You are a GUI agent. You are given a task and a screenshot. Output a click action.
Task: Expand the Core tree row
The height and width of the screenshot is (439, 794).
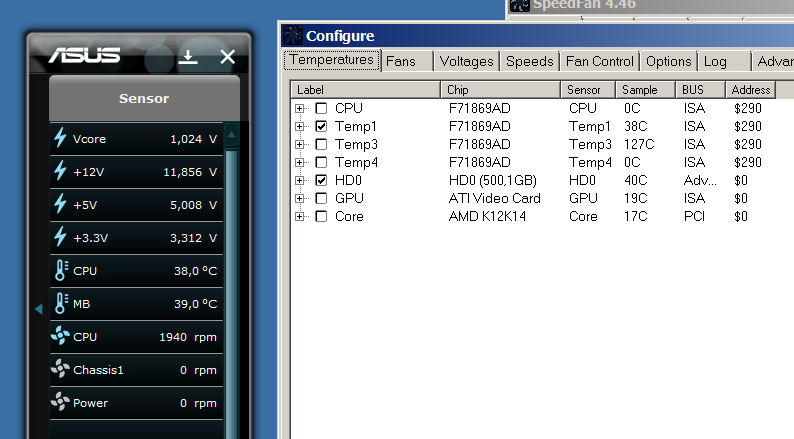300,217
